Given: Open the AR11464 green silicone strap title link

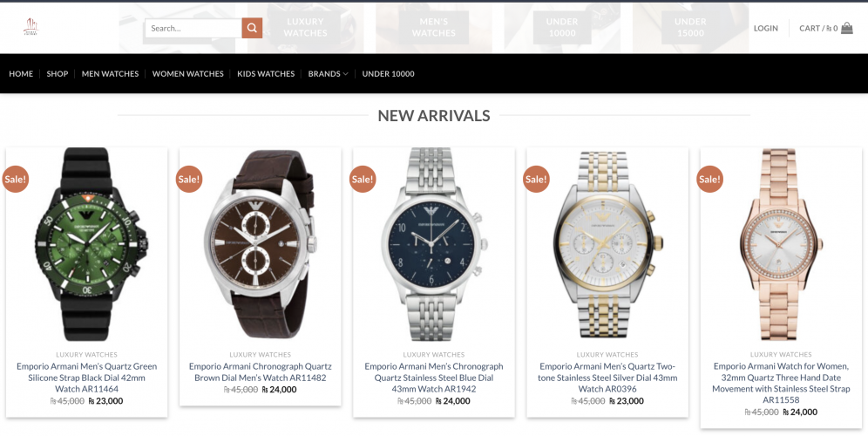Looking at the screenshot, I should [87, 378].
